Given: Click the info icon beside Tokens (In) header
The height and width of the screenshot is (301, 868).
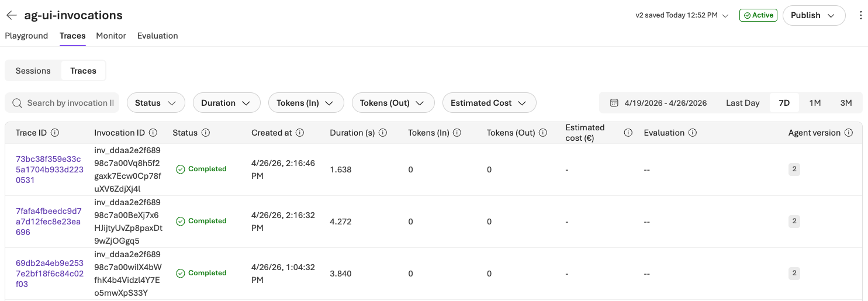Looking at the screenshot, I should coord(457,133).
